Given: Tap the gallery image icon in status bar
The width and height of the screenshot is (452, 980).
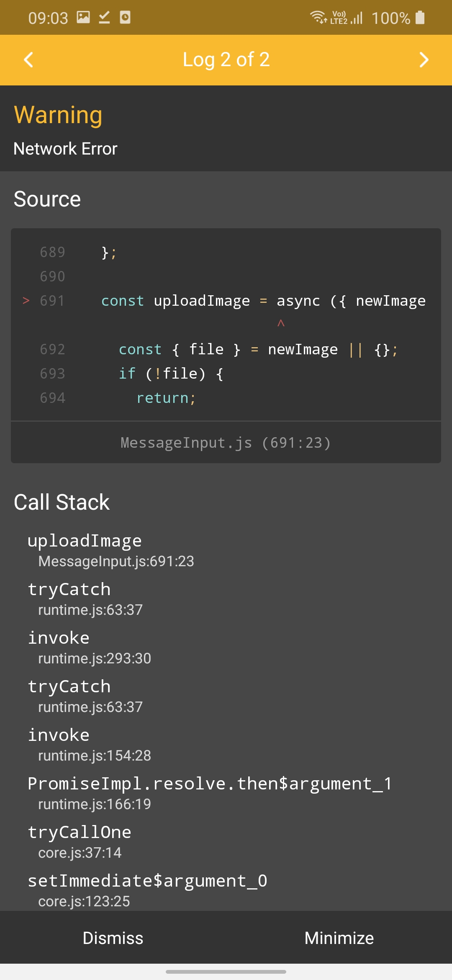Looking at the screenshot, I should [x=83, y=17].
